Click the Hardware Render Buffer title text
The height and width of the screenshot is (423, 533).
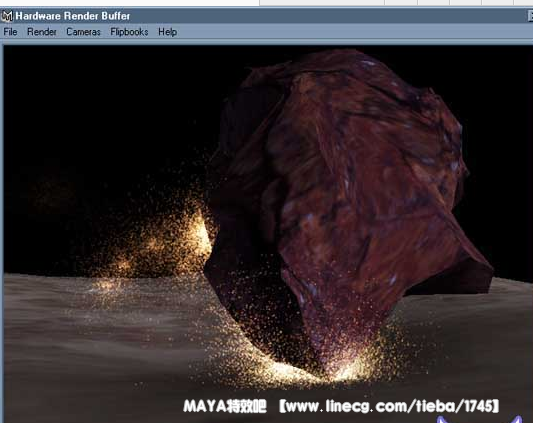(x=72, y=16)
